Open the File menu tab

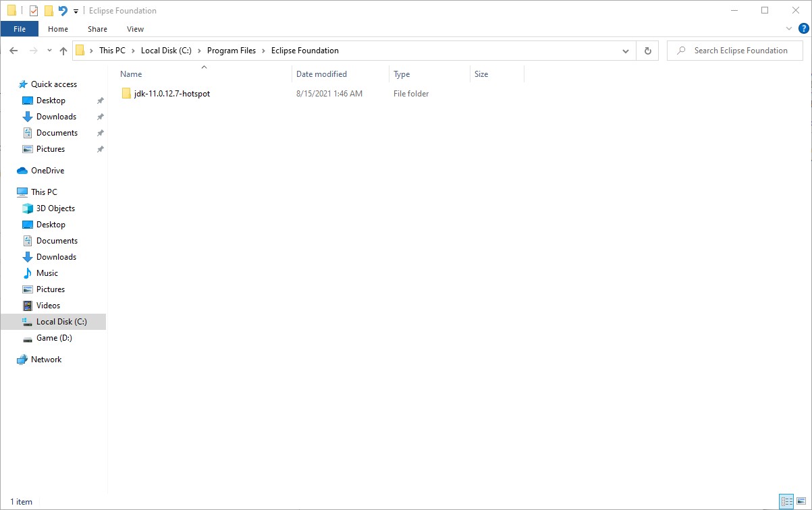pos(20,29)
